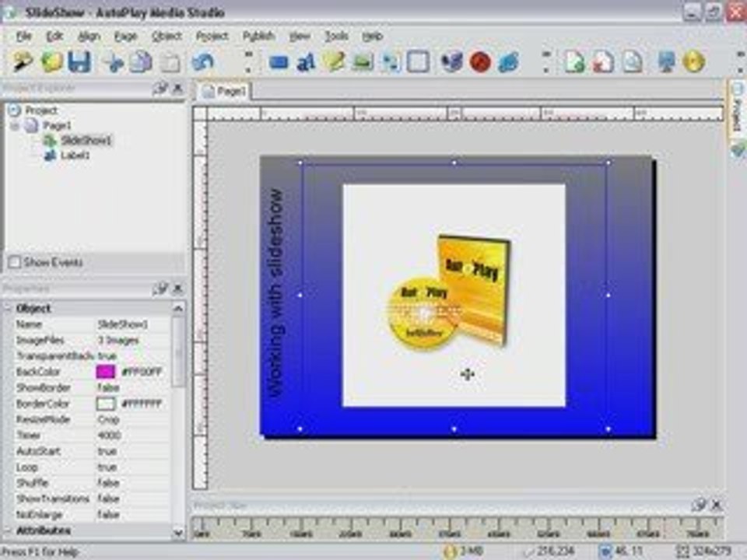The height and width of the screenshot is (560, 747).
Task: Open the Edit menu
Action: pyautogui.click(x=54, y=37)
